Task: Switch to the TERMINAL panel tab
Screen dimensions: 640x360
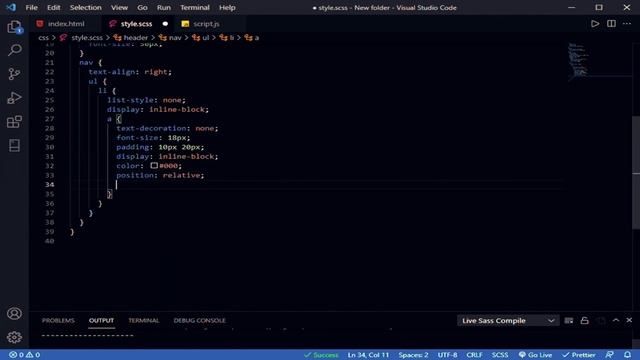Action: coord(144,320)
